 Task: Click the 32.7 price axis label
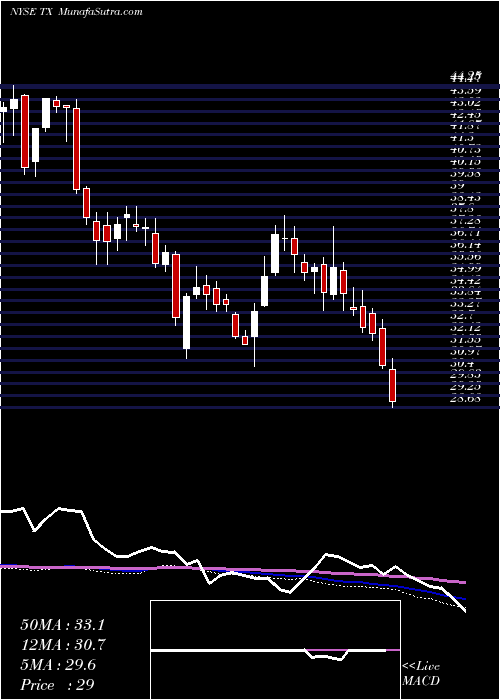tap(464, 316)
